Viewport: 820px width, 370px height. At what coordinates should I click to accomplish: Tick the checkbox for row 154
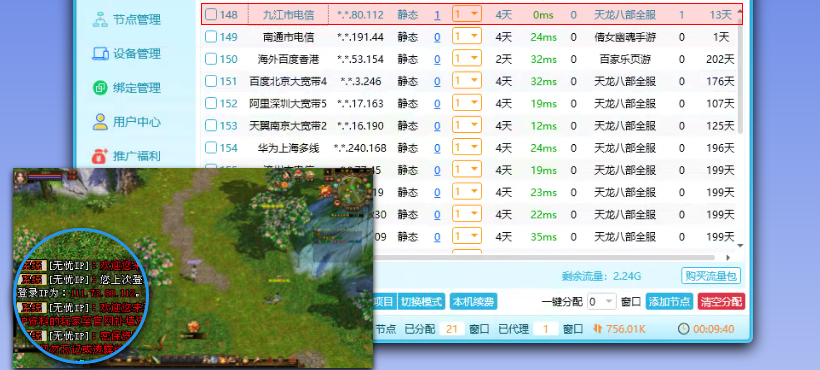point(211,148)
